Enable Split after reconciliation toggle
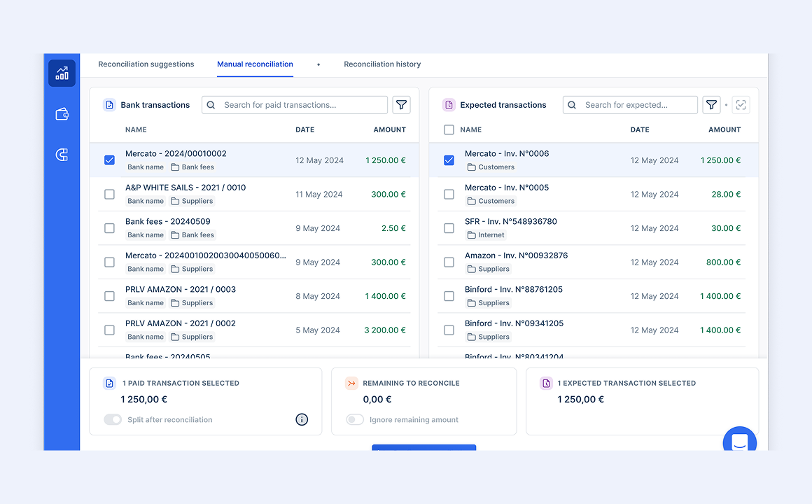The image size is (812, 504). [113, 419]
